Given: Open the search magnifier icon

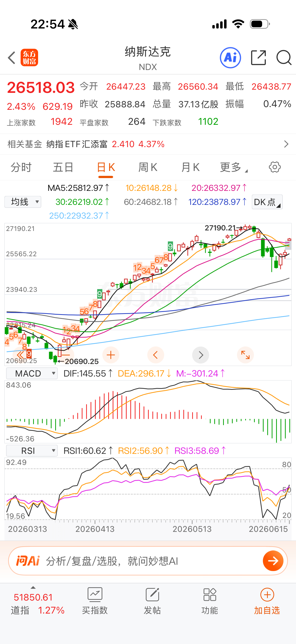Looking at the screenshot, I should [x=284, y=58].
